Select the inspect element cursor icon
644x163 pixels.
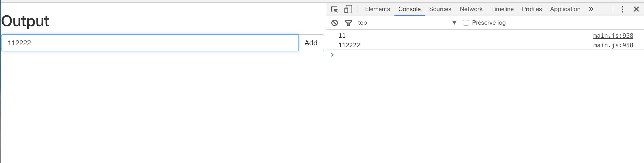click(x=335, y=9)
